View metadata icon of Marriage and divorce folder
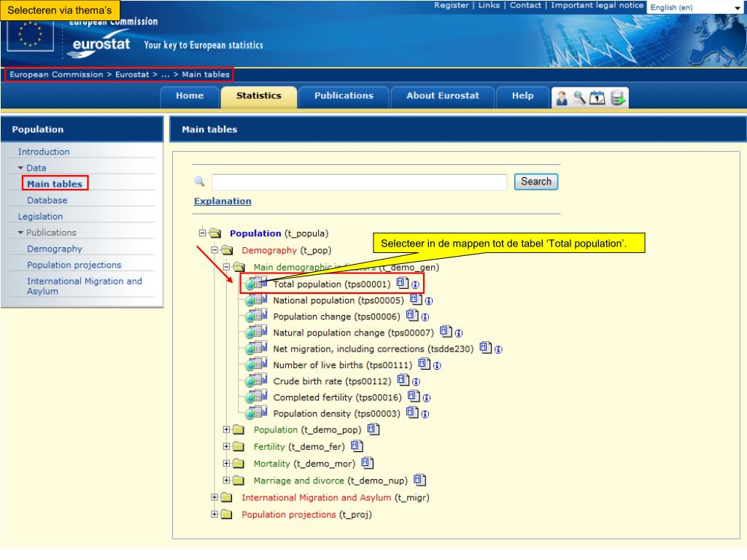 point(419,480)
